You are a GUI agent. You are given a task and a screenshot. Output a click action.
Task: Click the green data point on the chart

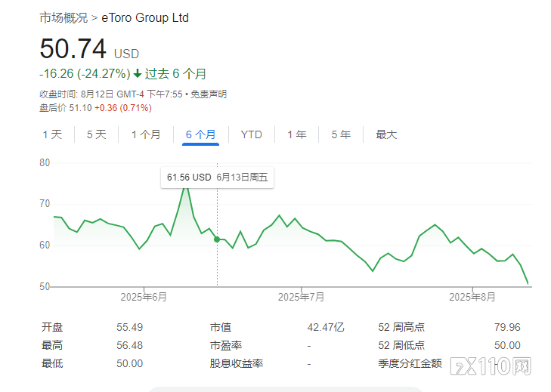[217, 239]
